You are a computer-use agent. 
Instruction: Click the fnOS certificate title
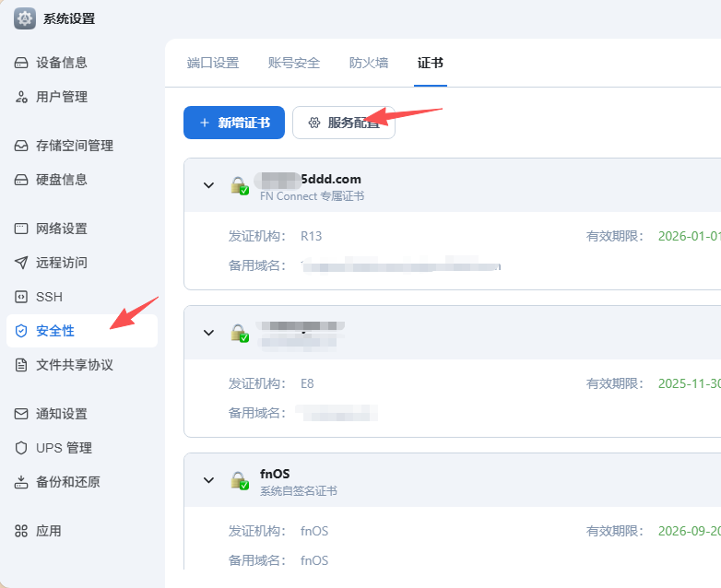pyautogui.click(x=275, y=474)
